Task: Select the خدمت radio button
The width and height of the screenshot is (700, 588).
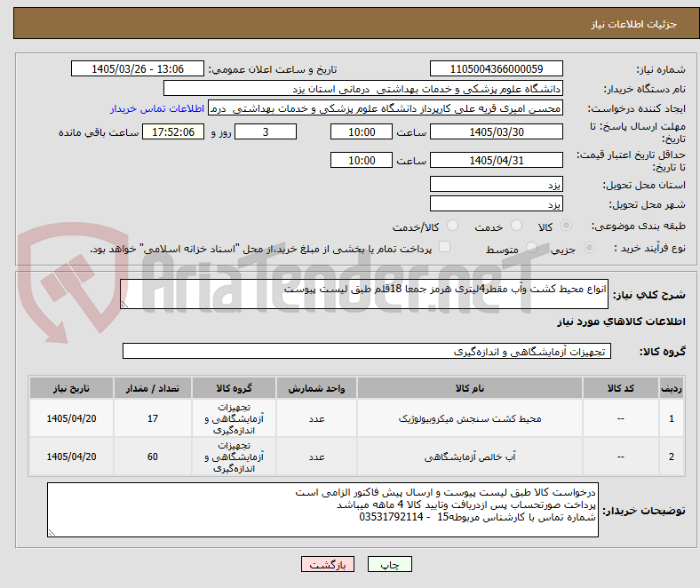Action: coord(516,226)
